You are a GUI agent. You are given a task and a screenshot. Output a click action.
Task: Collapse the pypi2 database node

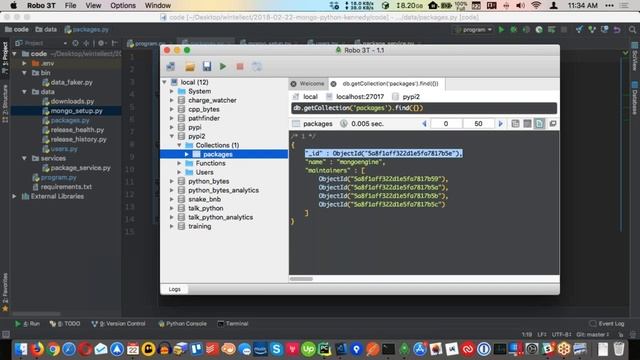(172, 136)
